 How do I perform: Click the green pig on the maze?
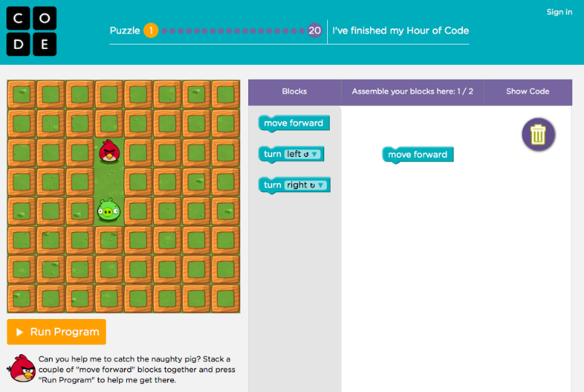[x=109, y=210]
